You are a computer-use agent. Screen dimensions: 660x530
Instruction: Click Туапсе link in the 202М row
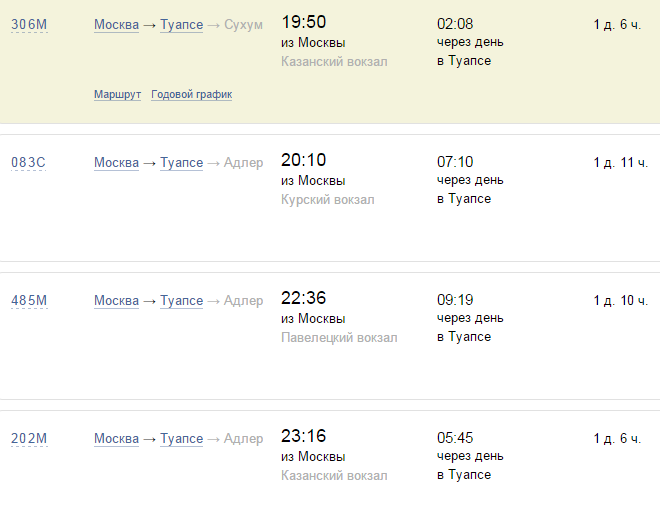tap(181, 438)
